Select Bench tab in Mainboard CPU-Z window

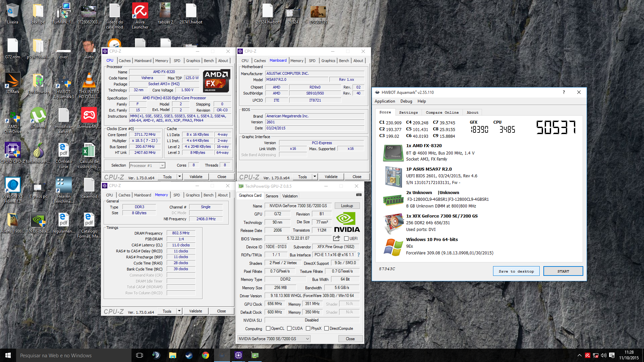click(344, 61)
